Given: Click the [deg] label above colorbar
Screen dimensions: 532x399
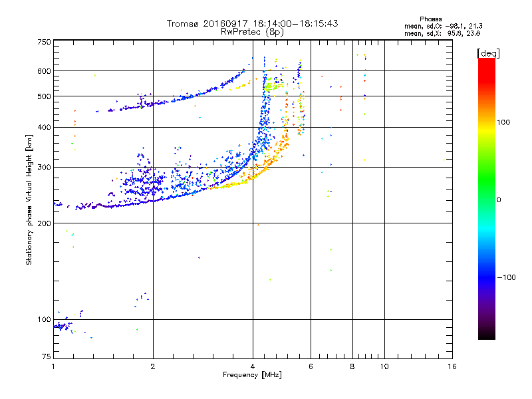Looking at the screenshot, I should click(x=488, y=53).
